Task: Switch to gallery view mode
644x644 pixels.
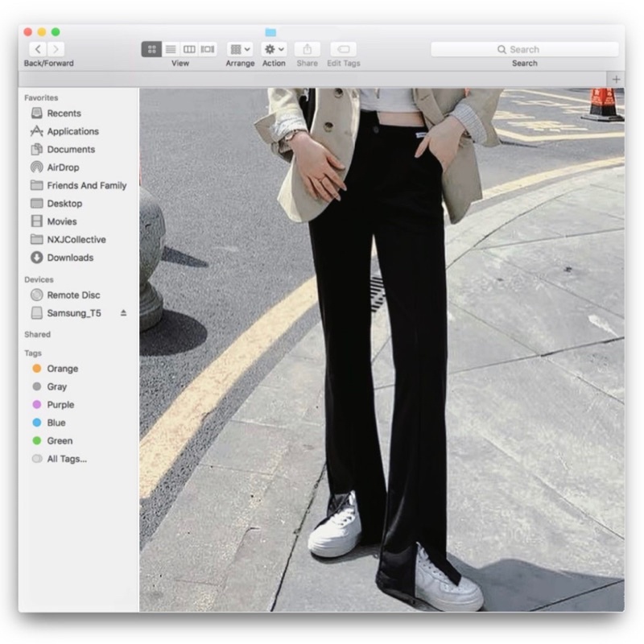Action: 208,49
